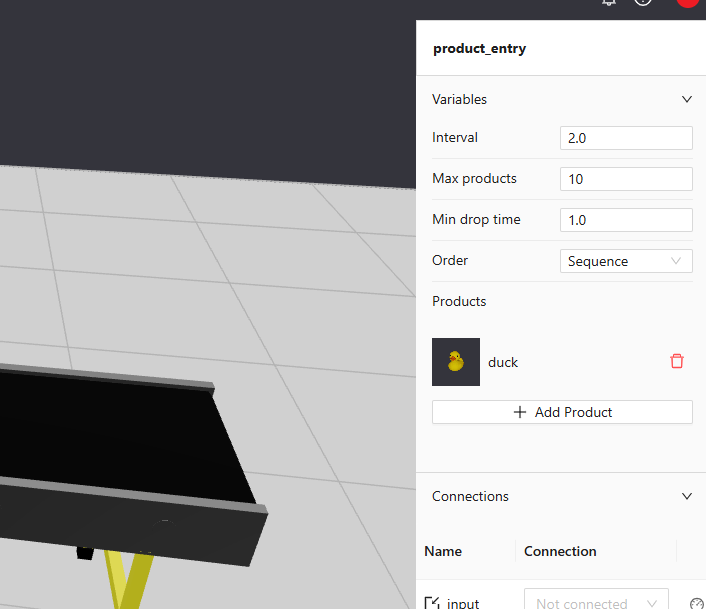
Task: Click the Variables section heading
Action: [x=459, y=99]
